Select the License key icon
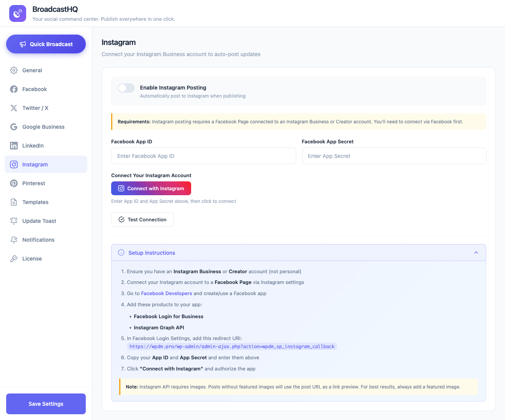 [14, 259]
